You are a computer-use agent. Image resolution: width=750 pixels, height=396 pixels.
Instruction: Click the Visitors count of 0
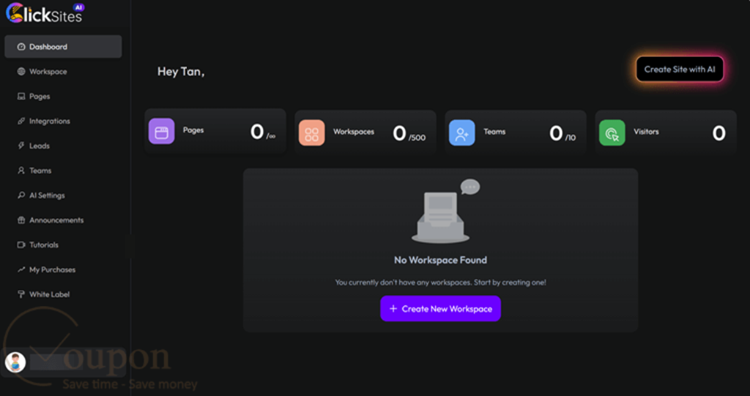[719, 133]
